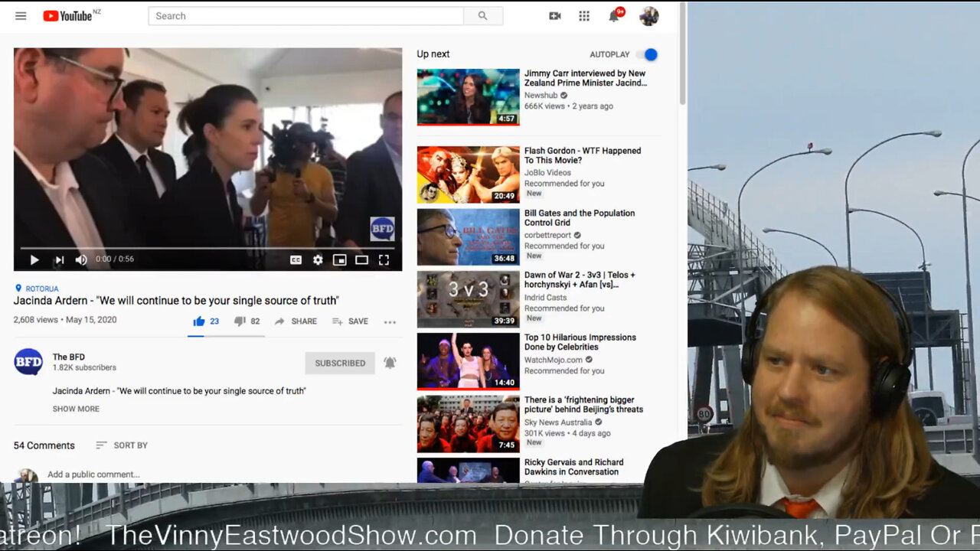Open Ricky Gervais and Richard Dawkins title

[x=573, y=467]
